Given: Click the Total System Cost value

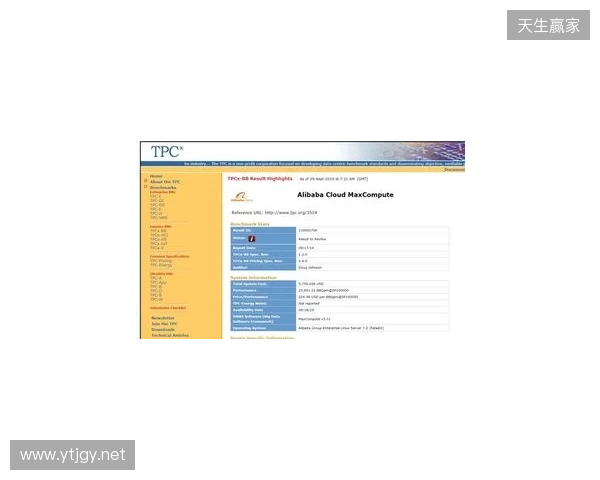Looking at the screenshot, I should (311, 284).
